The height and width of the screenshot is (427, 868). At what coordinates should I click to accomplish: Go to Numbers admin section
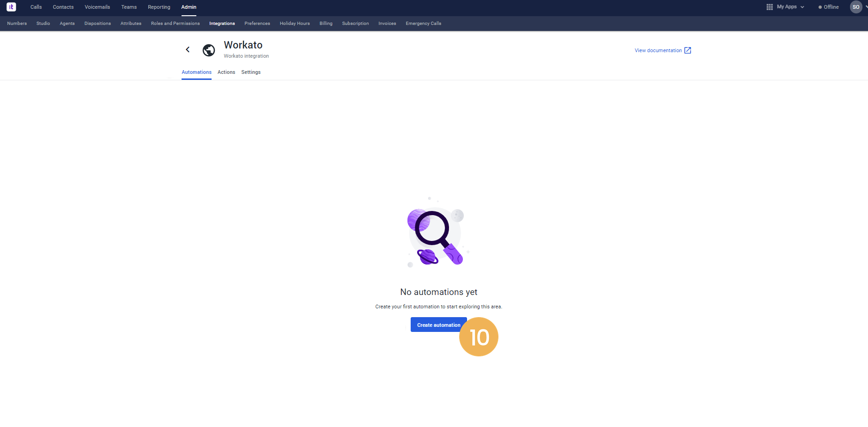pyautogui.click(x=17, y=24)
